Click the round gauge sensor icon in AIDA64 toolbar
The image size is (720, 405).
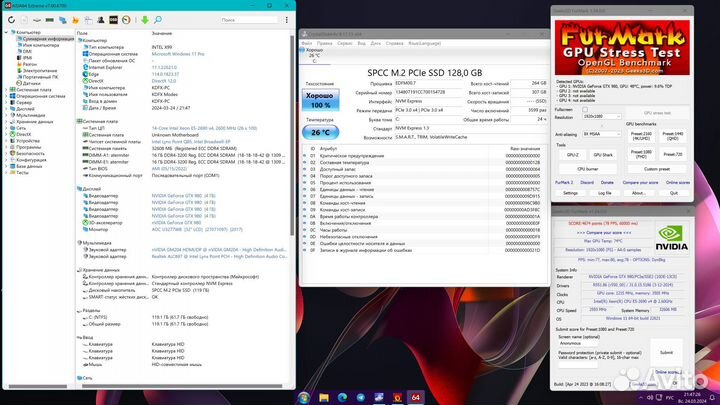pyautogui.click(x=126, y=20)
